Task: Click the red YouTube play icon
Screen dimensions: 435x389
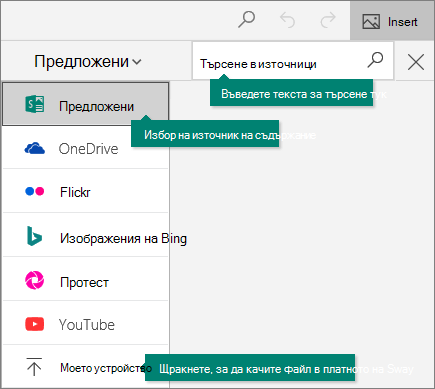Action: click(35, 324)
